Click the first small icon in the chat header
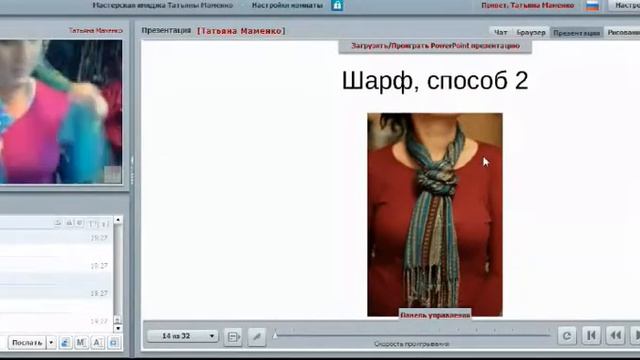 tap(58, 222)
